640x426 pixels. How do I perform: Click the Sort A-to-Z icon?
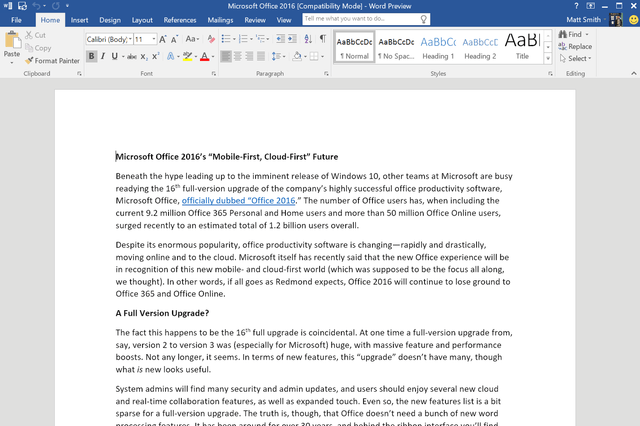308,39
